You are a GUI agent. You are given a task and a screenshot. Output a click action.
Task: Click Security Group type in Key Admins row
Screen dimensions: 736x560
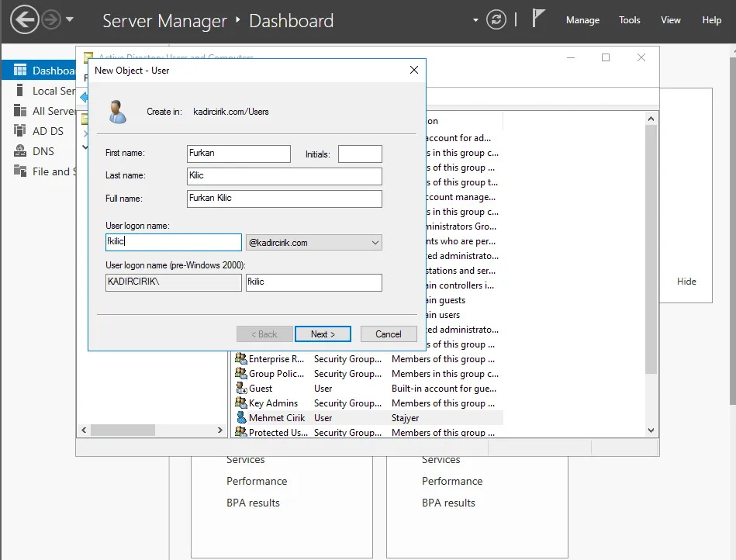tap(347, 403)
